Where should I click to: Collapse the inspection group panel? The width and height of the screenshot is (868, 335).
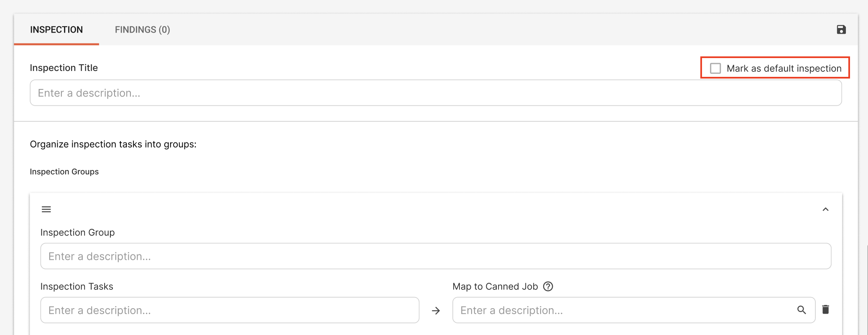click(825, 209)
